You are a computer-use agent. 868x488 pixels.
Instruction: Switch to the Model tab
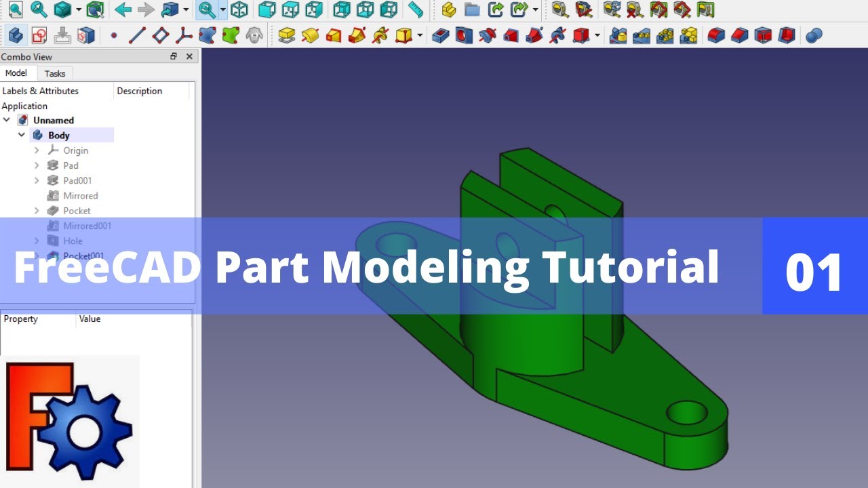coord(16,73)
